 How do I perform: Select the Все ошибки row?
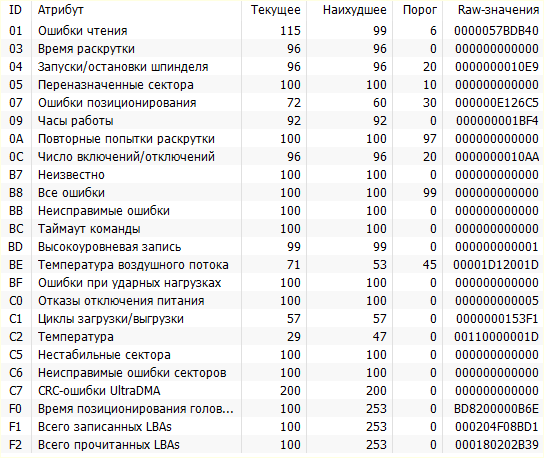pos(272,193)
